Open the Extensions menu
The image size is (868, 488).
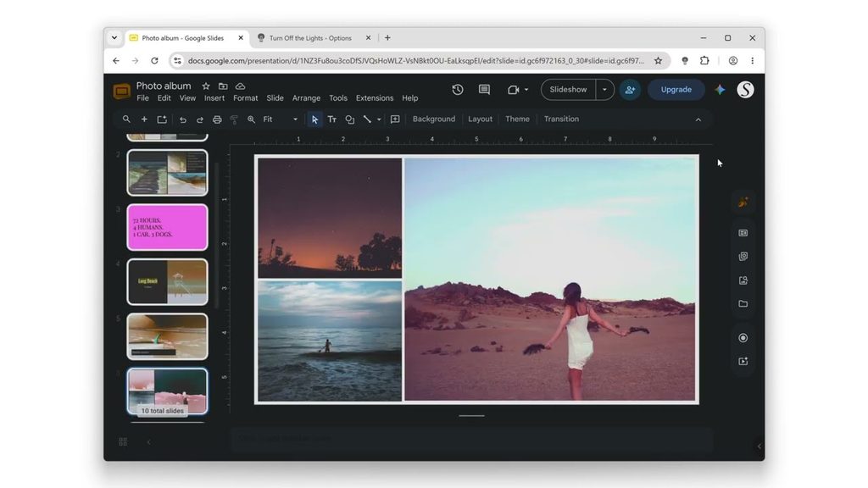tap(374, 98)
